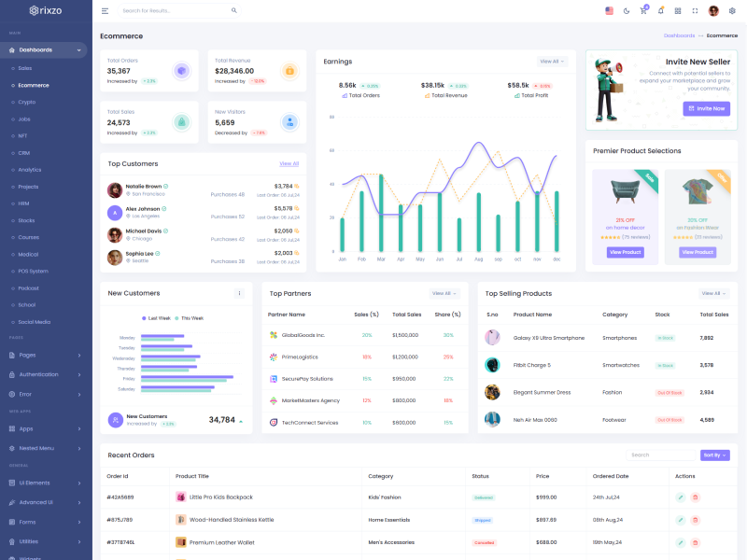Open the notifications bell

tap(661, 11)
